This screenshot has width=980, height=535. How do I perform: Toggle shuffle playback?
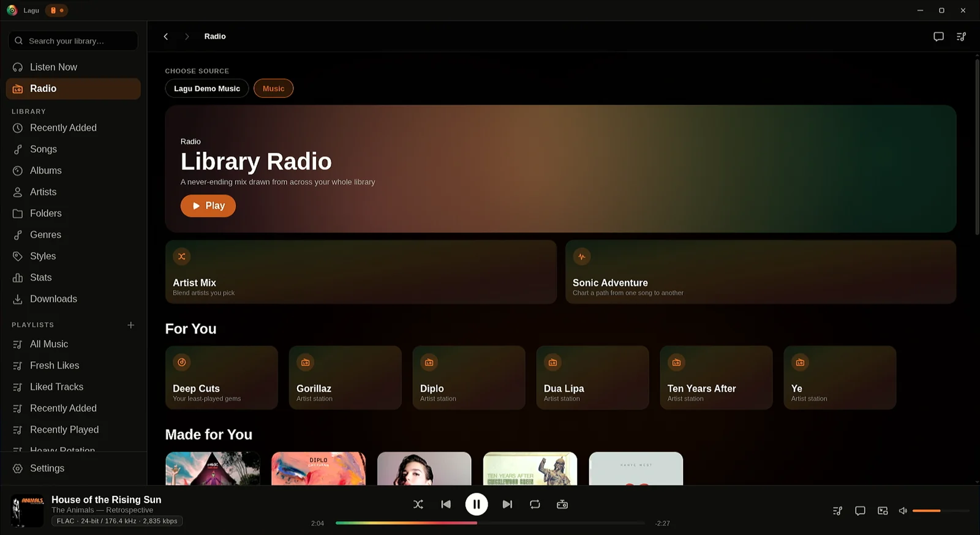(418, 504)
